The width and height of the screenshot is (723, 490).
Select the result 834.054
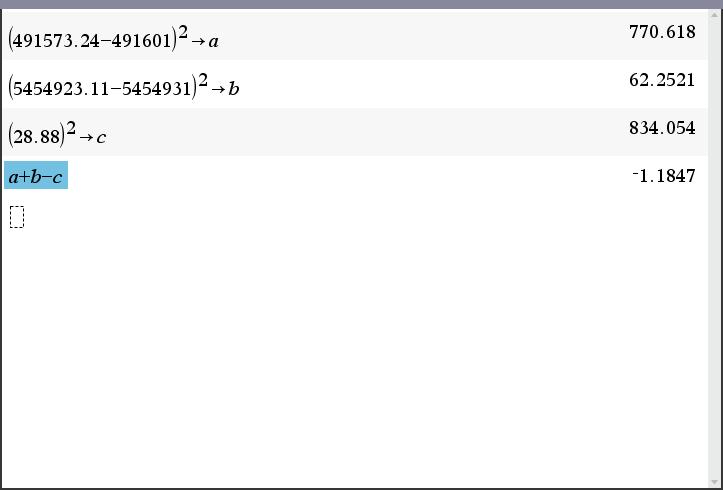point(662,128)
